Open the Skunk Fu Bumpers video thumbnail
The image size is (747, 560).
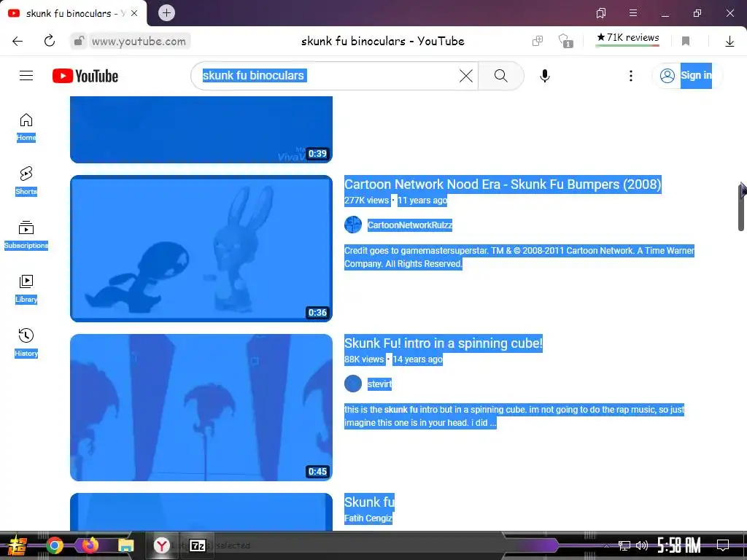(x=201, y=249)
